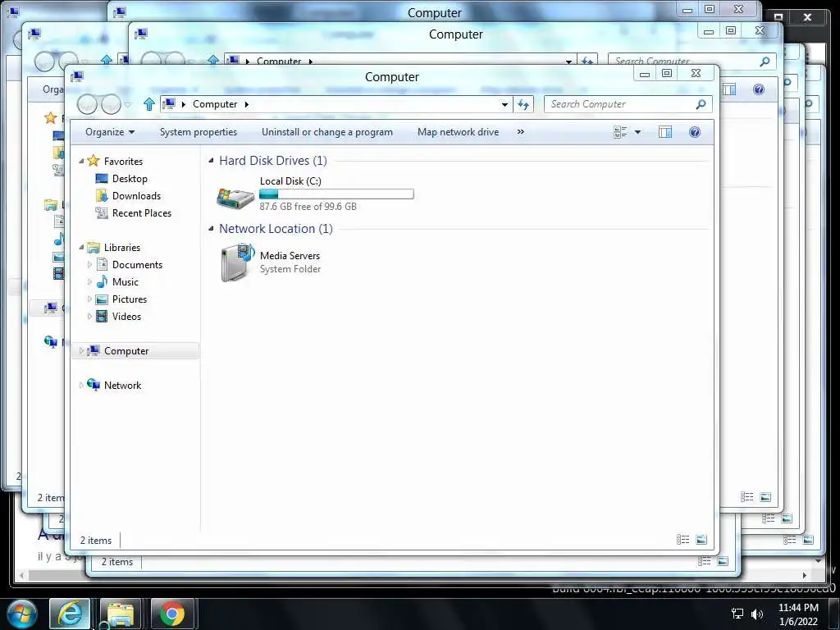Click the System properties command
The height and width of the screenshot is (630, 840).
[199, 132]
